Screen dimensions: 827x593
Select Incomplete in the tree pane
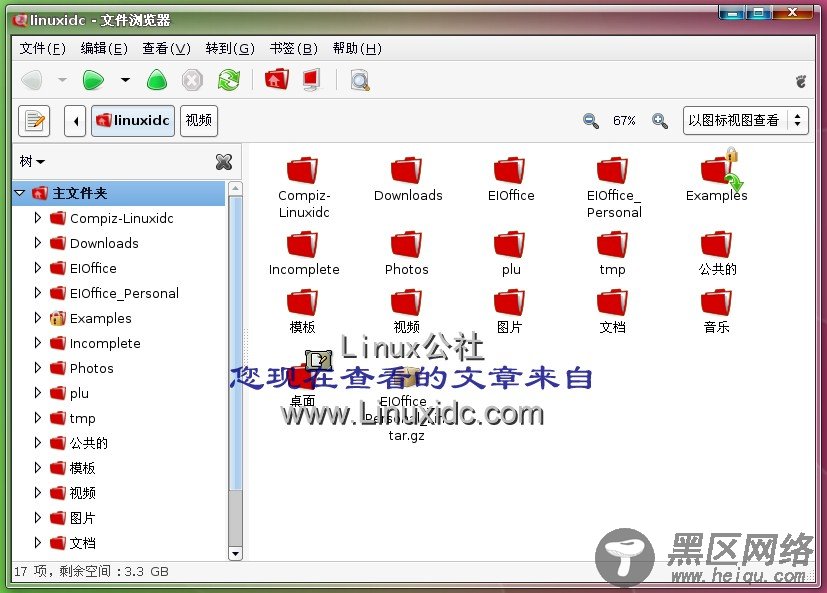click(105, 343)
